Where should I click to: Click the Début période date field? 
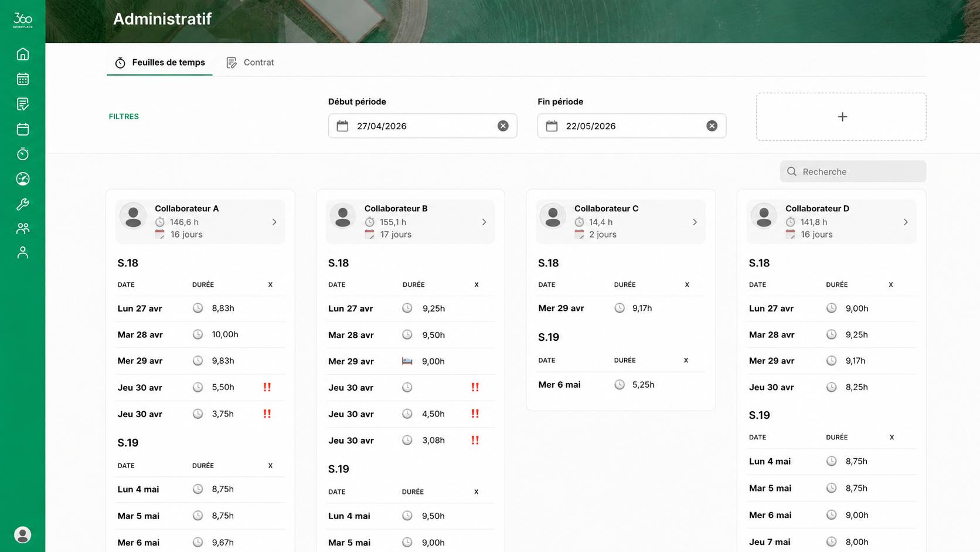click(423, 126)
